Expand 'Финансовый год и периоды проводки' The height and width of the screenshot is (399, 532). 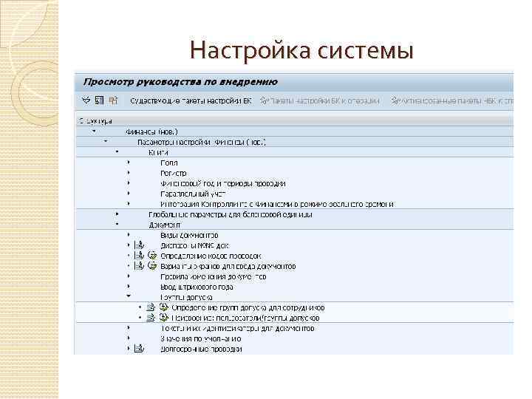(129, 183)
